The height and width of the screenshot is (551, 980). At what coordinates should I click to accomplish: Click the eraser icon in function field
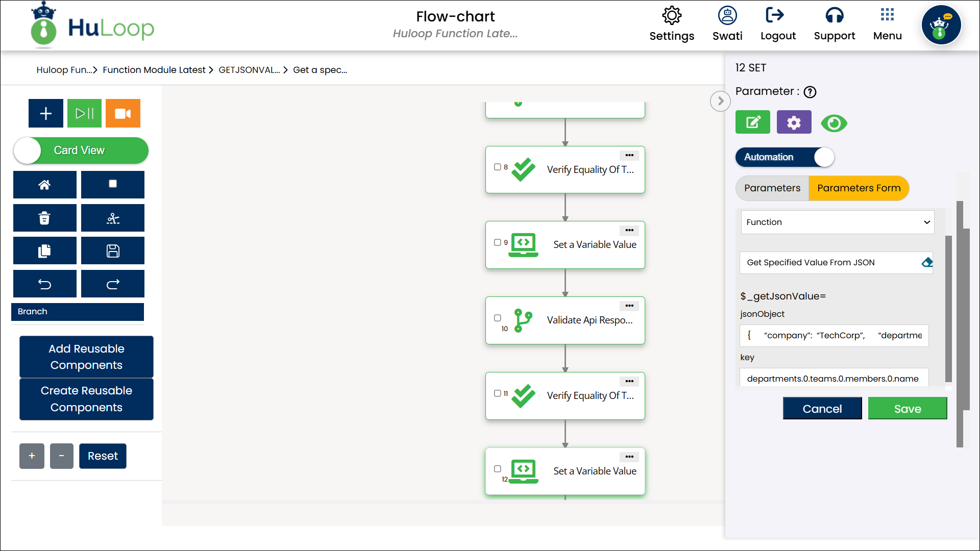tap(927, 262)
